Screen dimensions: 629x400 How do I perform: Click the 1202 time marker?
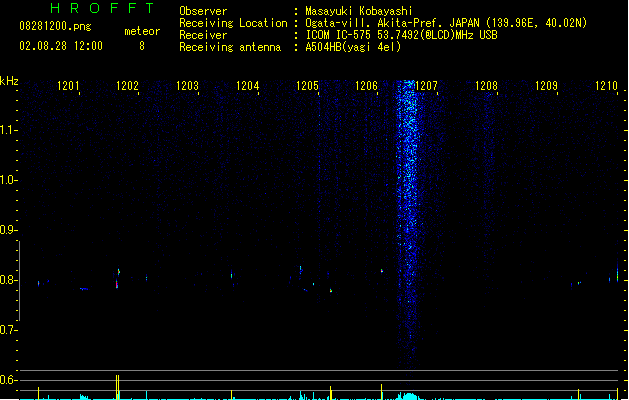[x=127, y=86]
